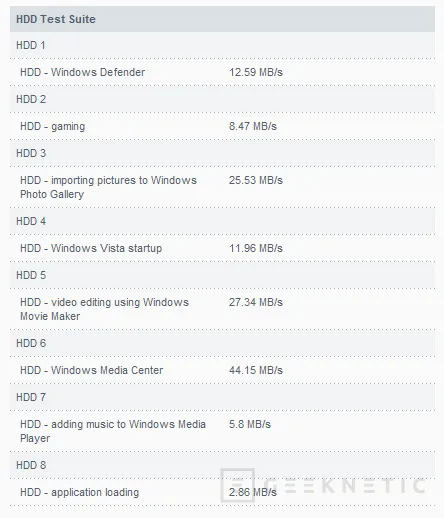
Task: Select the HDD 4 section row
Action: (222, 221)
